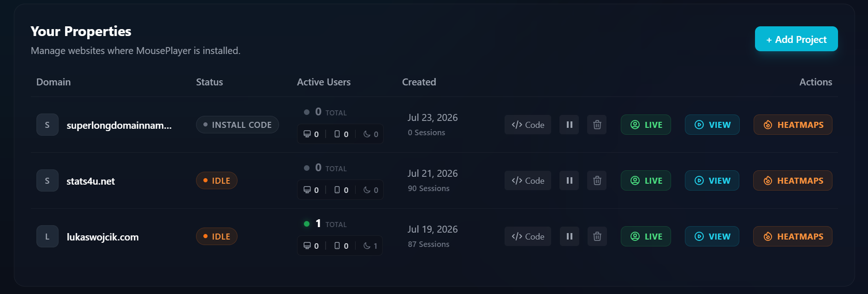Click the 87 Sessions text
Screen dimensions: 868x294
[428, 244]
